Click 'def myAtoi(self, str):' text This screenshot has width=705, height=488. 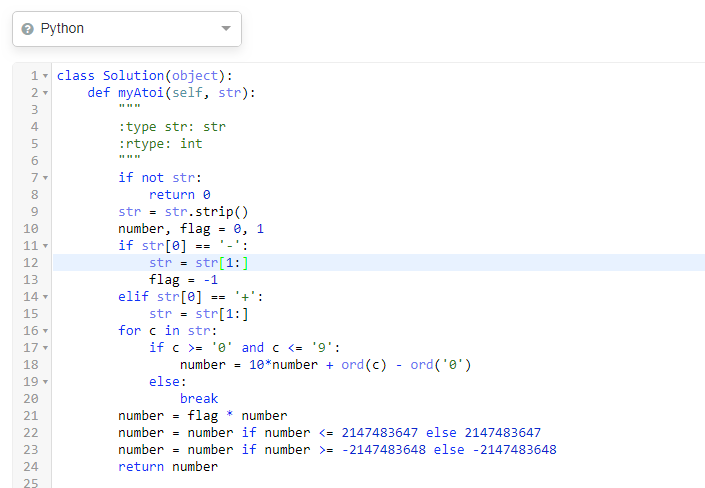click(171, 93)
